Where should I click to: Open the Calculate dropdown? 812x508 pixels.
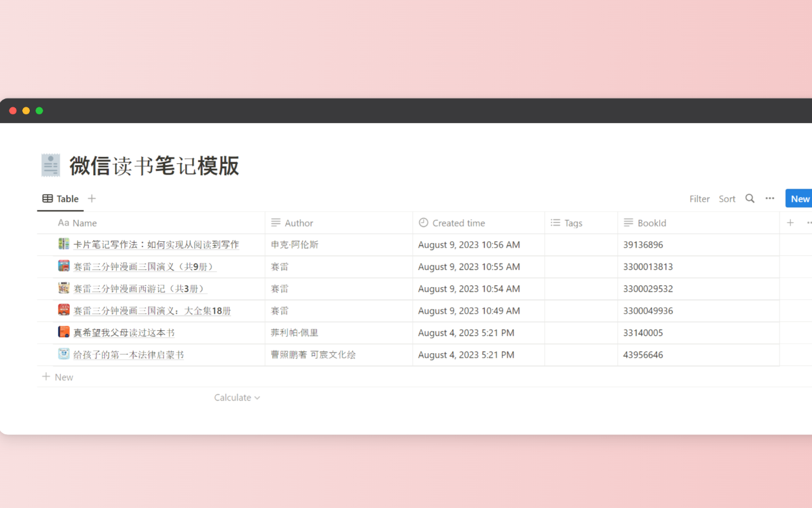coord(237,398)
